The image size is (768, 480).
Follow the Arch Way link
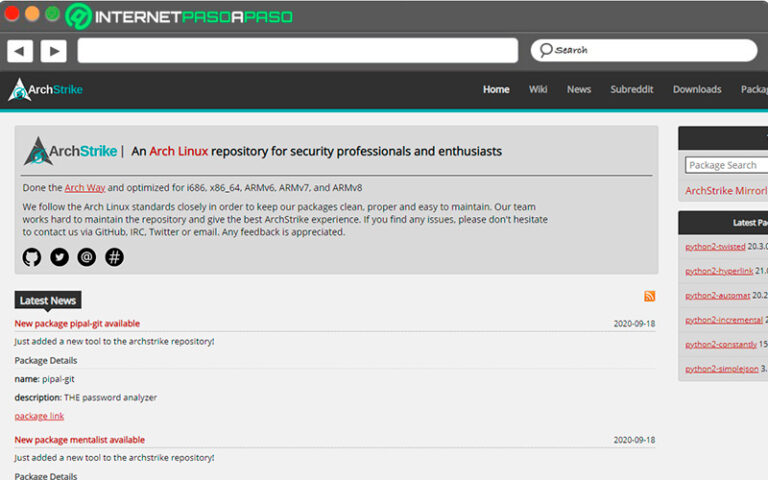[85, 187]
